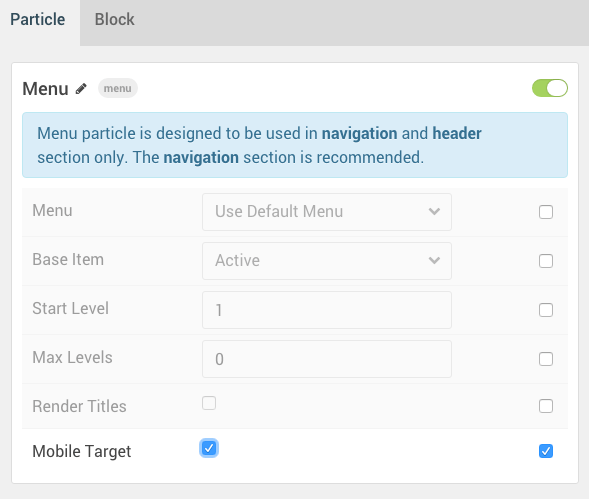The height and width of the screenshot is (499, 589).
Task: Select the Particle tab
Action: tap(38, 20)
